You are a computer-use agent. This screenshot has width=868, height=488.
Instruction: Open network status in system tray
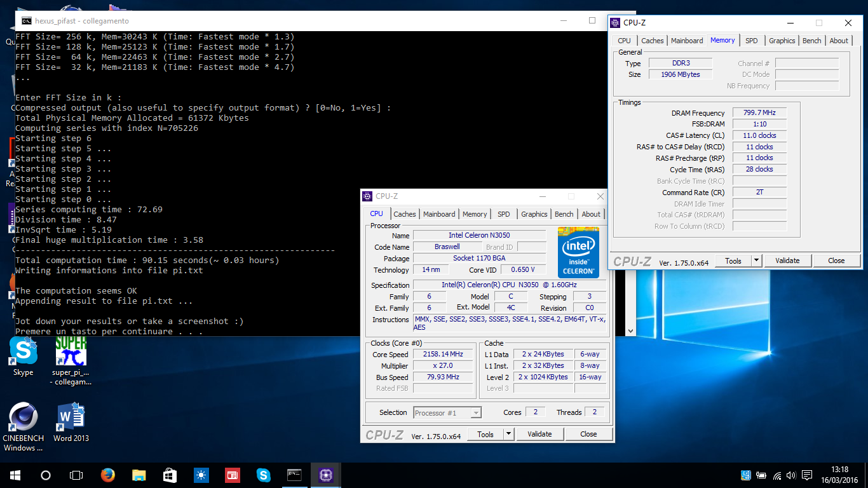pyautogui.click(x=776, y=475)
